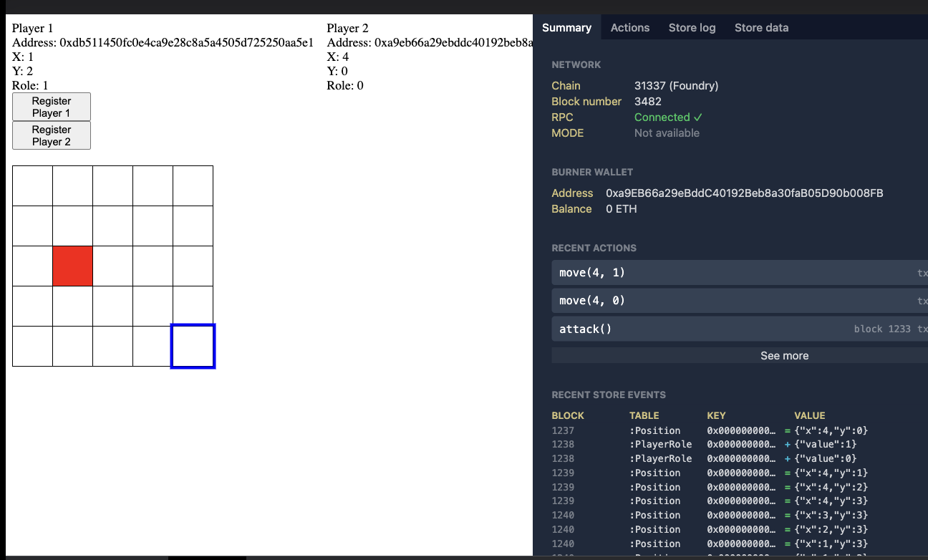Click event value {"x":3,"y":3}
Screen dimensions: 928x560
tap(831, 515)
